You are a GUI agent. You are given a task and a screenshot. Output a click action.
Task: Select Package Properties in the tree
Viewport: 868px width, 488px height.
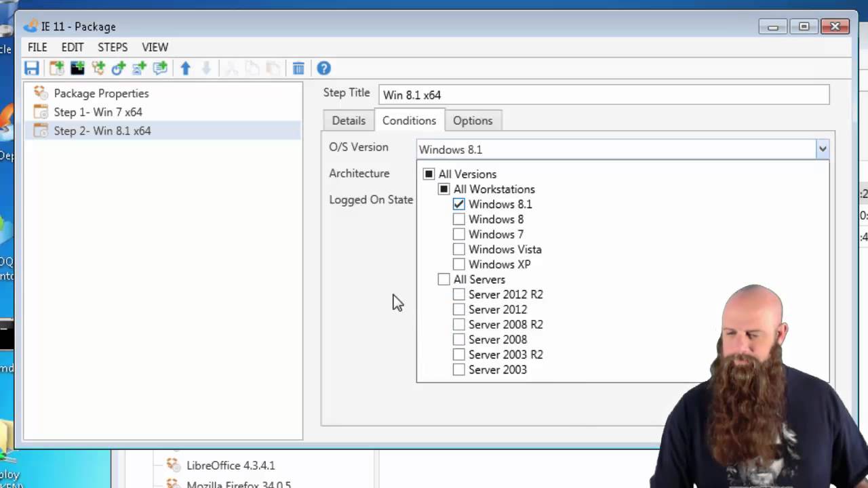pyautogui.click(x=101, y=94)
